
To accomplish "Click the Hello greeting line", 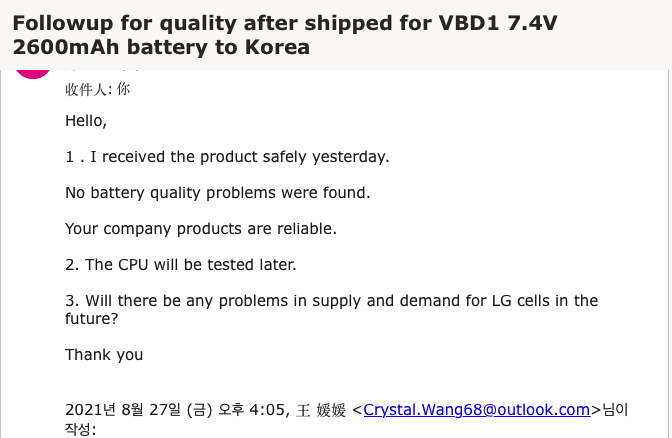I will pyautogui.click(x=86, y=121).
